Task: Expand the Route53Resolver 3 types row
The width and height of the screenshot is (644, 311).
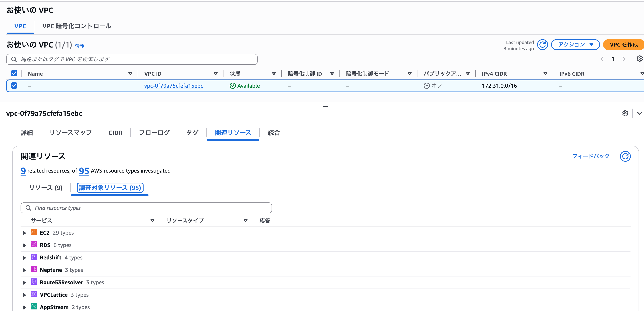Action: click(24, 282)
